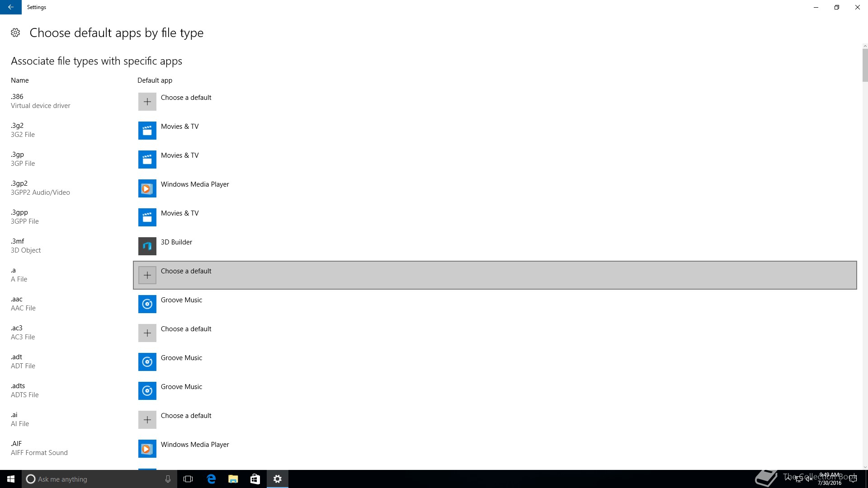Click the scrollbar down arrow
This screenshot has width=868, height=488.
(x=865, y=467)
